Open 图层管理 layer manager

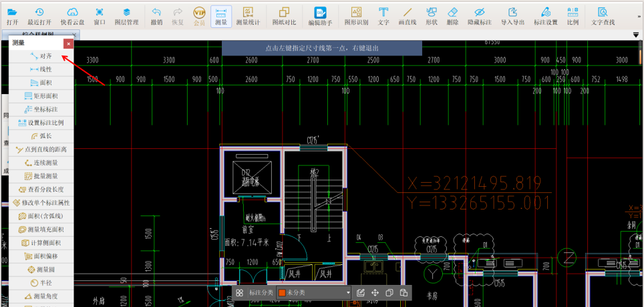tap(126, 17)
